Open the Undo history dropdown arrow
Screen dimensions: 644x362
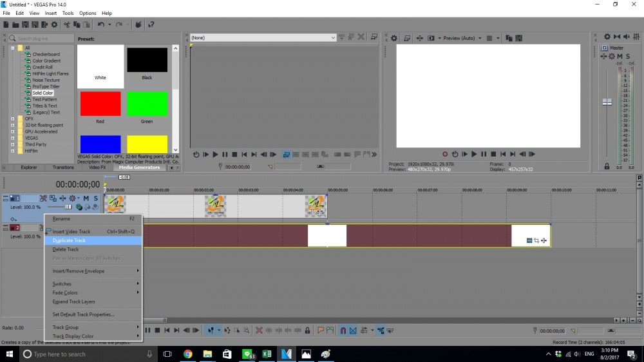click(109, 24)
